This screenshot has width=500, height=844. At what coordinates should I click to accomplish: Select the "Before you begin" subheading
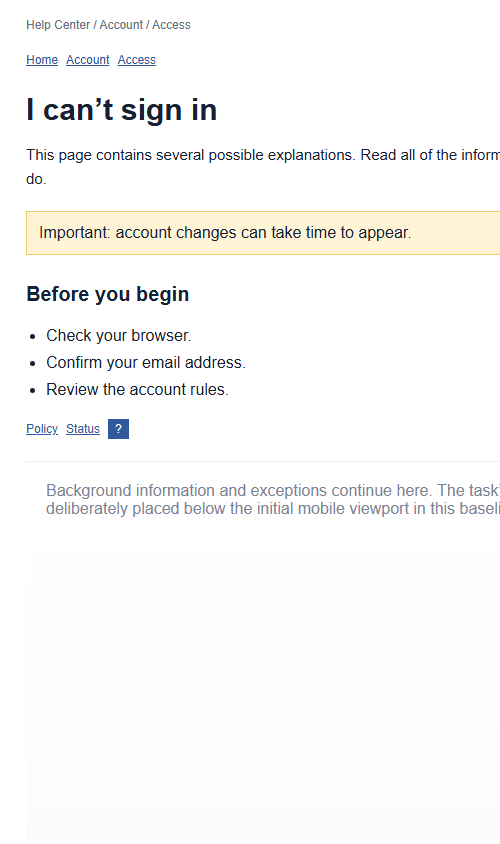pyautogui.click(x=108, y=294)
